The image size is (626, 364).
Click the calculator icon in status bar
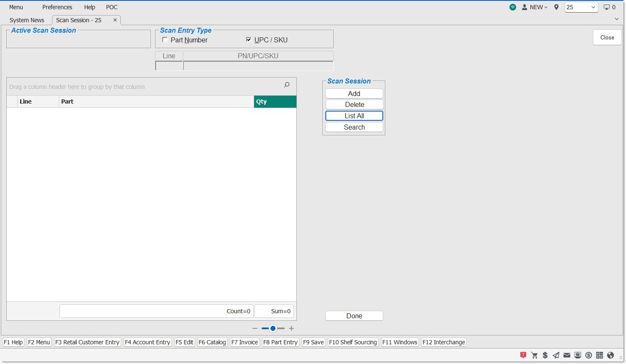[x=600, y=355]
